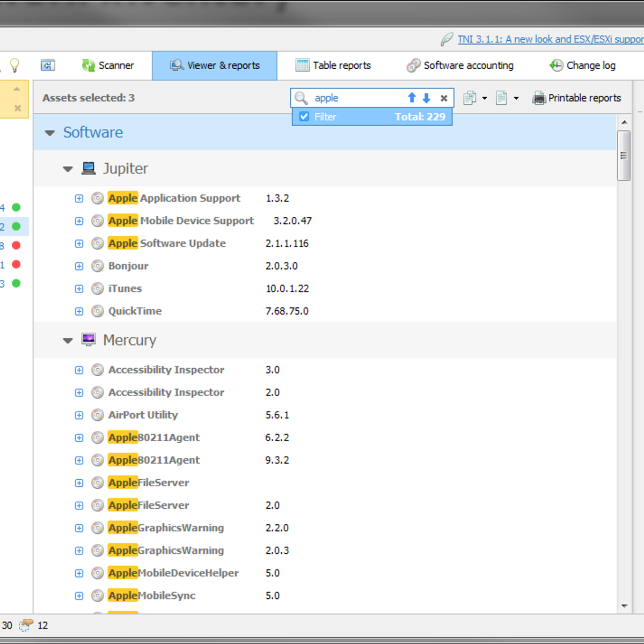Jump to next search match arrow
The width and height of the screenshot is (644, 644).
tap(427, 98)
